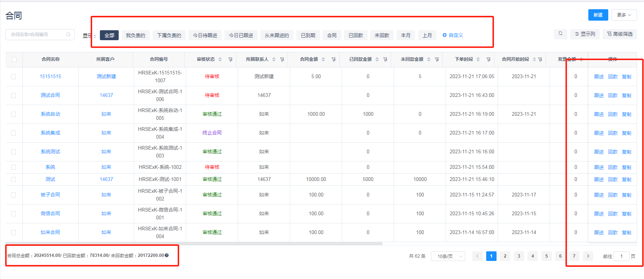Viewport: 644px width, 279px height.
Task: Click the refresh icon button
Action: pos(560,34)
